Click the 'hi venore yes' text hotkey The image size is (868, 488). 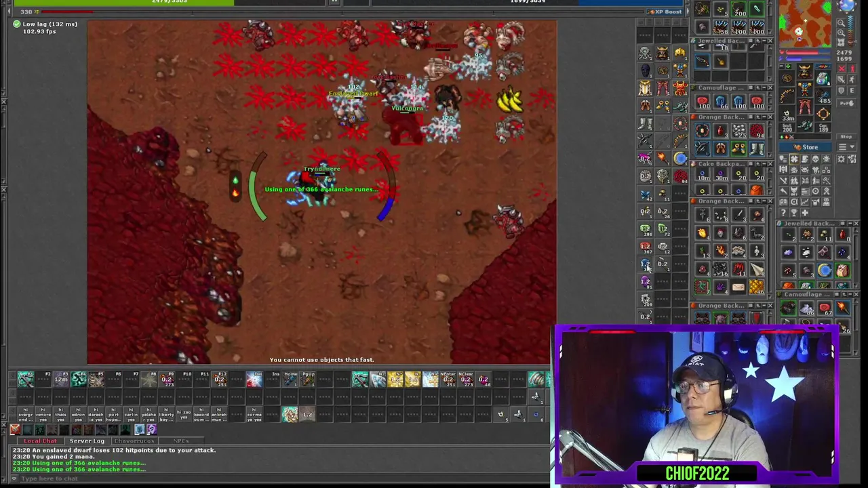(43, 415)
